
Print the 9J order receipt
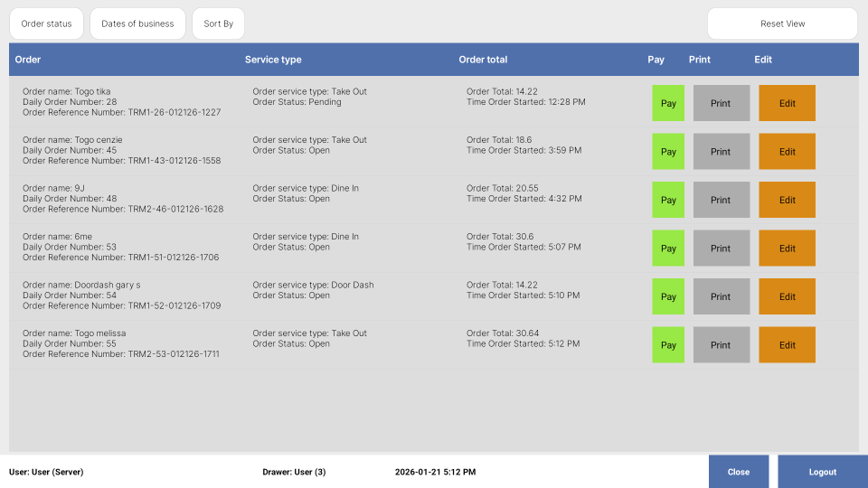(x=721, y=200)
